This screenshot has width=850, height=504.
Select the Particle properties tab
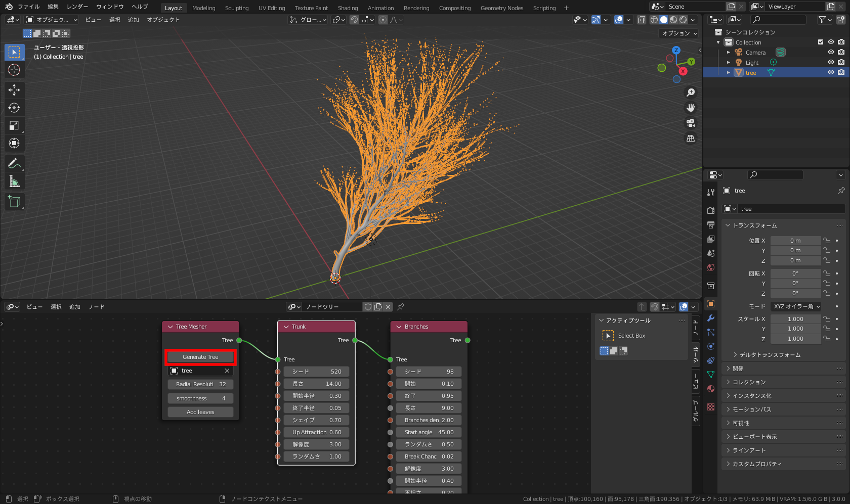[x=710, y=332]
